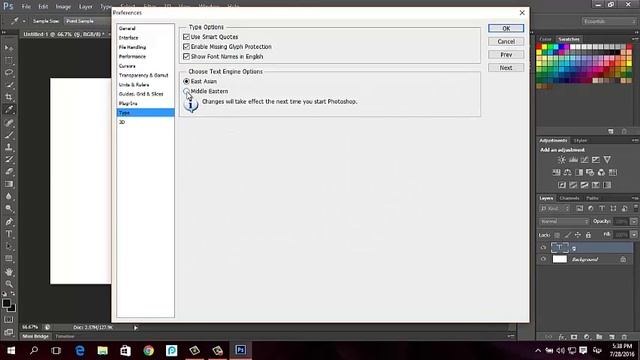Open the layer Kind filter dropdown
Screen dimensions: 640x360
tap(555, 209)
